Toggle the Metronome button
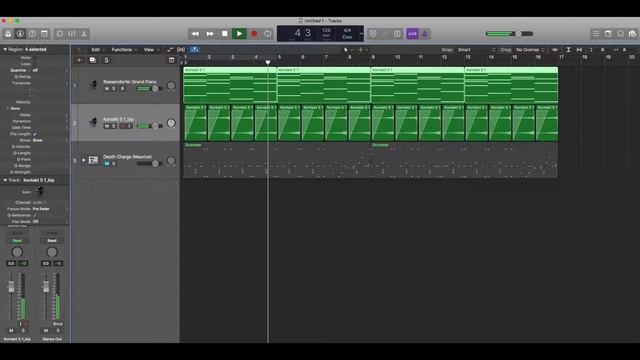 tap(424, 34)
